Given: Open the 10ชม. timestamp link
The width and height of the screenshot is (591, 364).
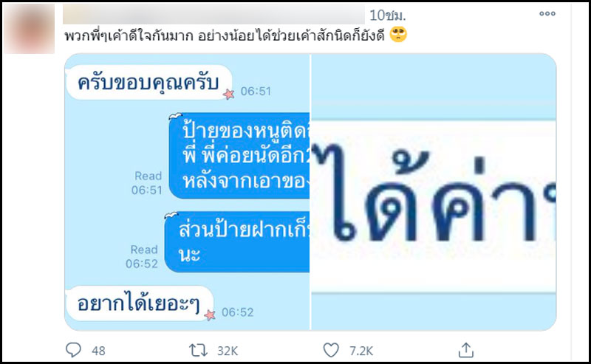Looking at the screenshot, I should (387, 15).
